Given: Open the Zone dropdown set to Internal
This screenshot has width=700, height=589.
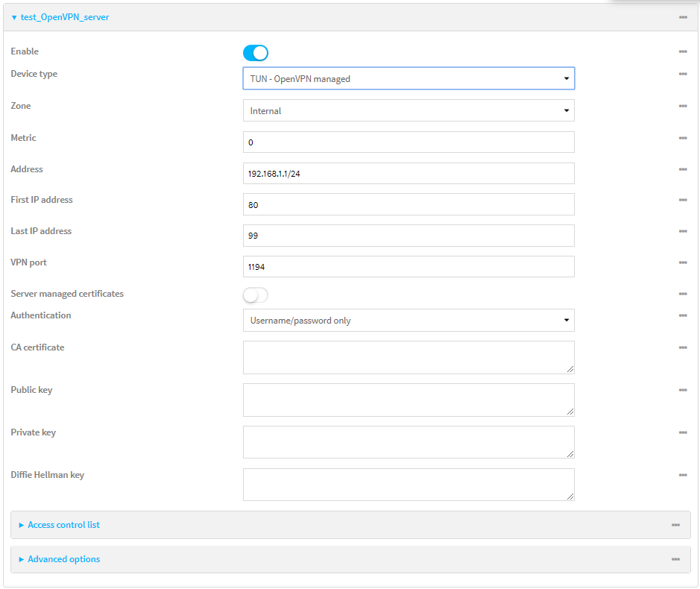Looking at the screenshot, I should click(408, 111).
